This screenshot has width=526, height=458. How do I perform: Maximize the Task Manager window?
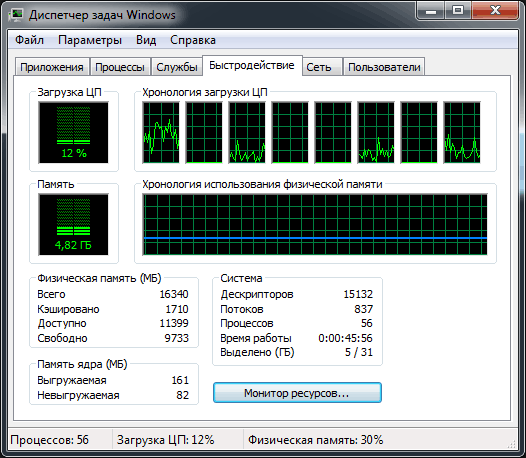click(x=458, y=11)
